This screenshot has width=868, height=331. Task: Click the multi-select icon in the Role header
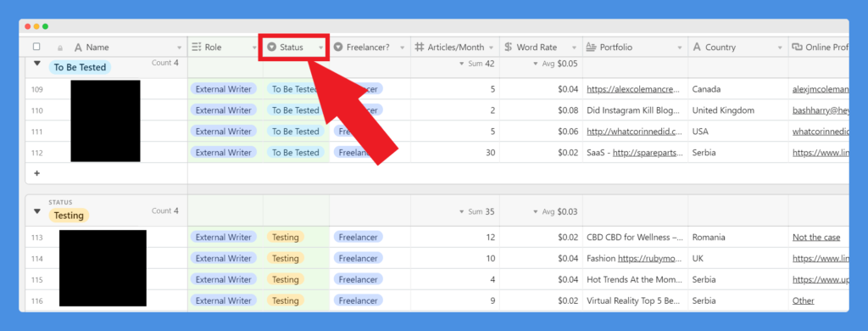[x=197, y=48]
